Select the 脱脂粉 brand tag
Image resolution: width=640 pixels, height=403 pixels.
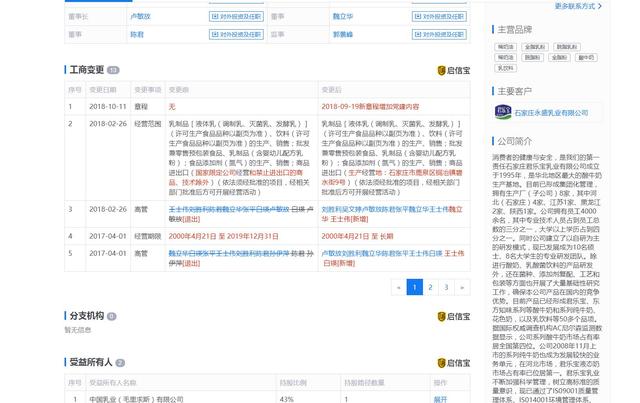532,58
